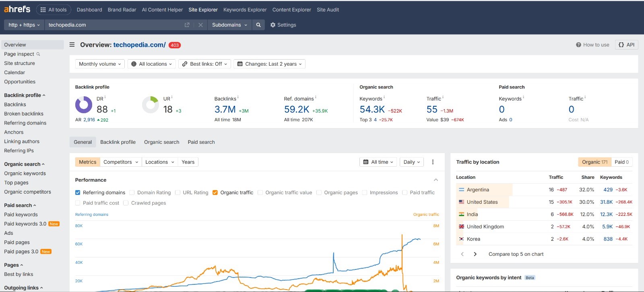This screenshot has height=292, width=644.
Task: Open the Changes: Last 2 years dropdown
Action: pyautogui.click(x=269, y=64)
